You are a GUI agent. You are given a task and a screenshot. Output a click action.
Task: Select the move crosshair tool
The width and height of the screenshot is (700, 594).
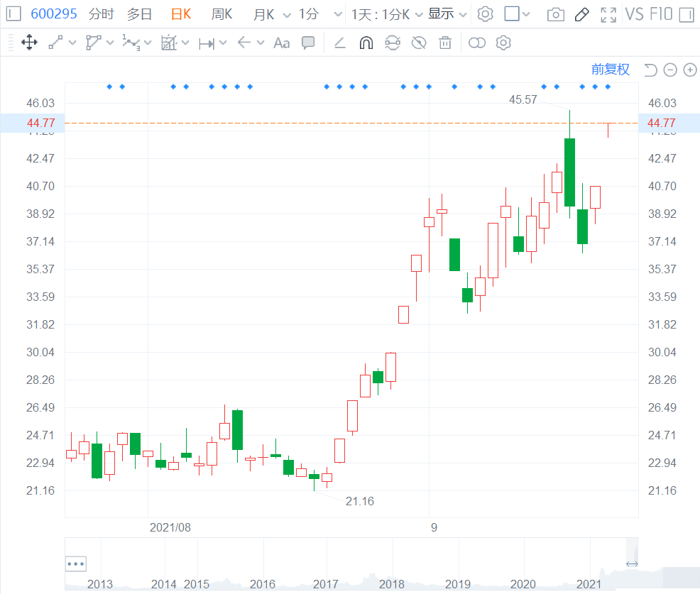[29, 43]
